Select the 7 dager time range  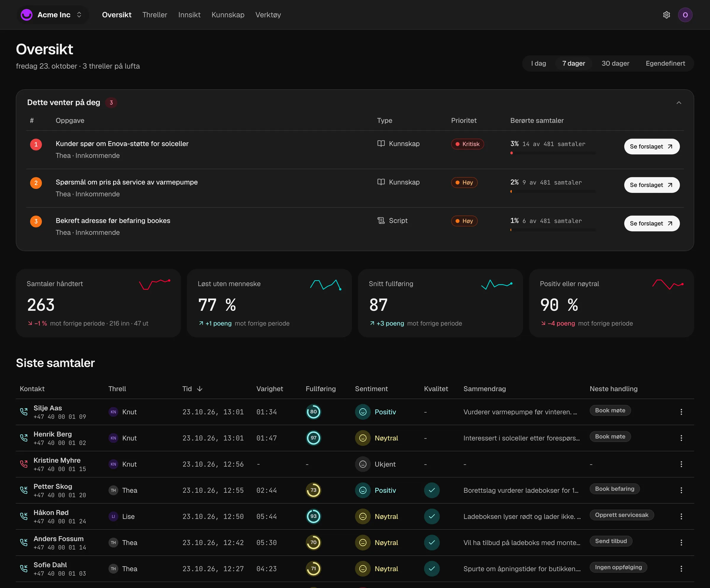573,63
